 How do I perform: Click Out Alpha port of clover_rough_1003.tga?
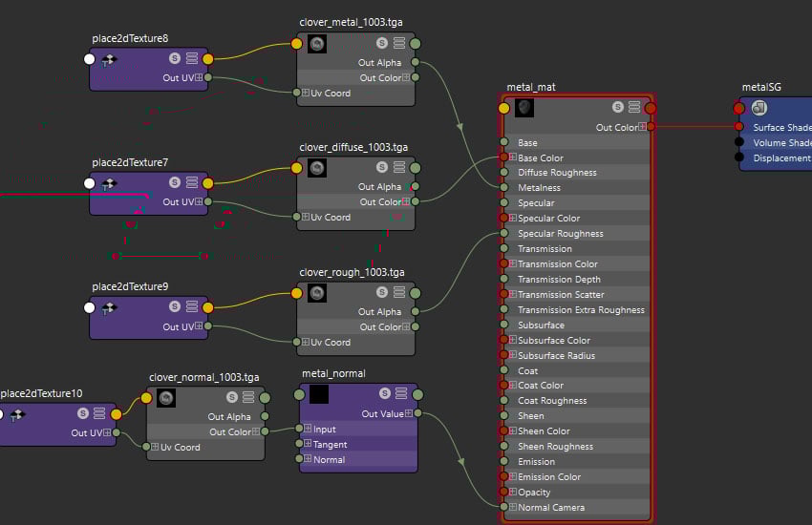click(416, 311)
